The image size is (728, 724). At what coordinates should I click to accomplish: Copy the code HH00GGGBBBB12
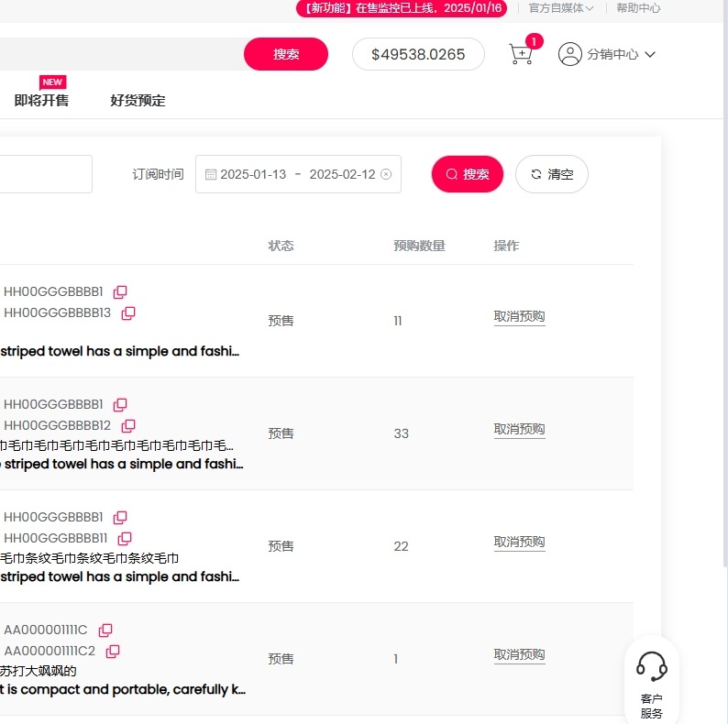point(128,426)
